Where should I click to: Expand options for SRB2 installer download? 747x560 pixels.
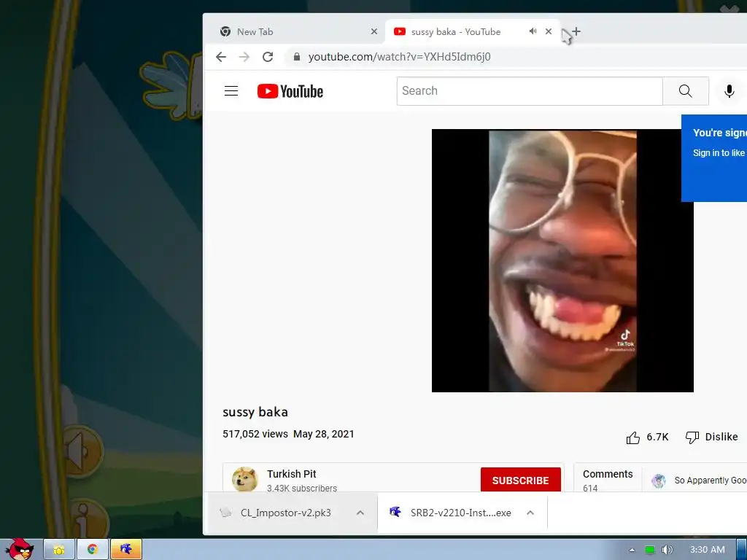click(x=530, y=513)
